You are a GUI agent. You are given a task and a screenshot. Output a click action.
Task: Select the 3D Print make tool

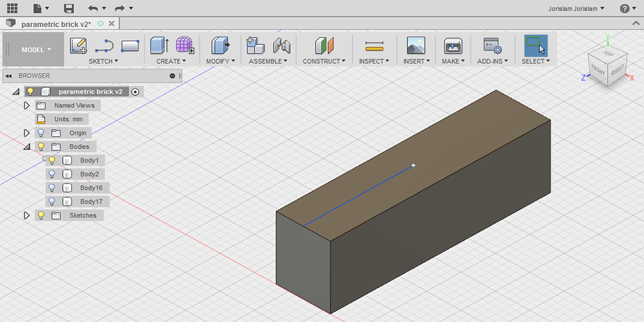[454, 46]
